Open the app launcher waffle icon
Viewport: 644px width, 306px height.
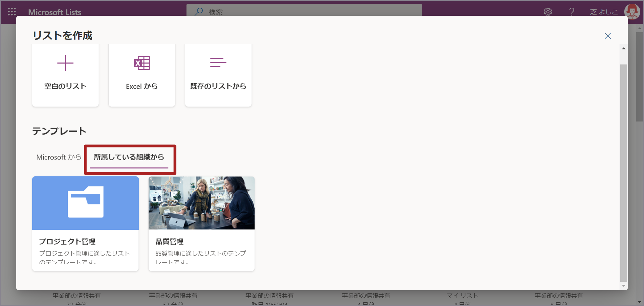12,12
